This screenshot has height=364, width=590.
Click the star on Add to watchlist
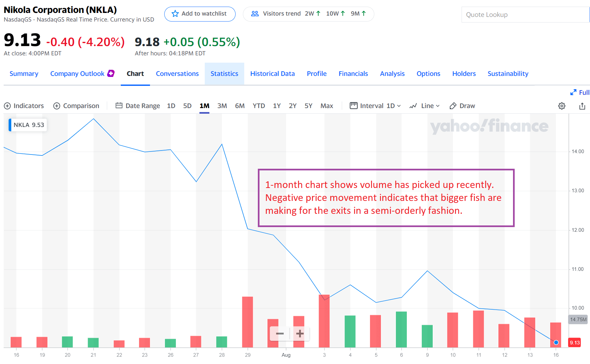click(175, 14)
